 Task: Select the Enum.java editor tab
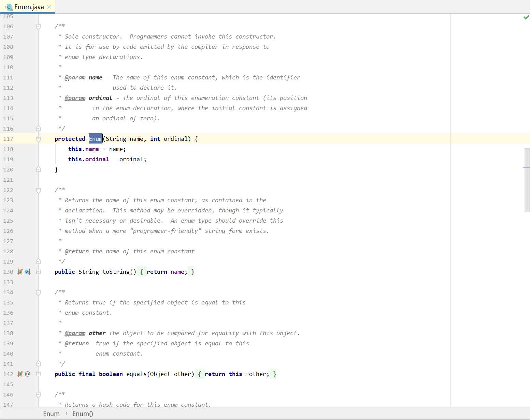tap(28, 7)
